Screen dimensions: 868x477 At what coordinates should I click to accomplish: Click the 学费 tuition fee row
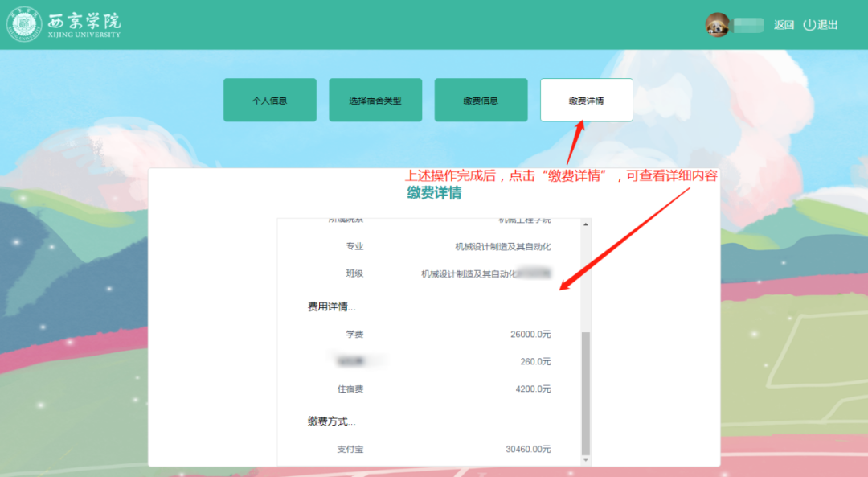pos(356,334)
